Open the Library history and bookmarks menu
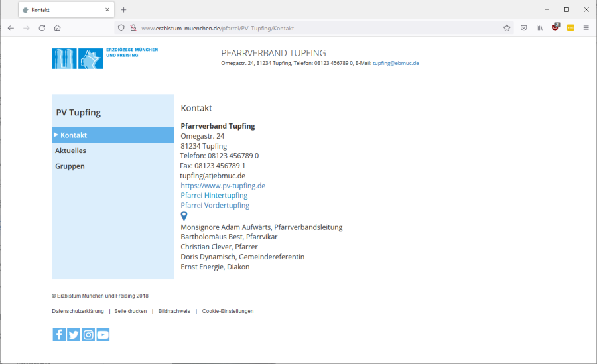The image size is (597, 364). pyautogui.click(x=540, y=28)
